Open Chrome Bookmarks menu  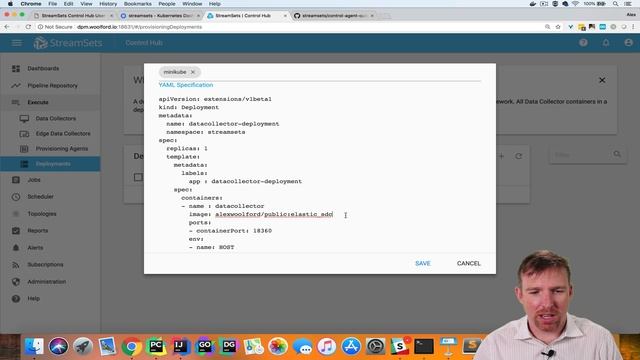(x=138, y=4)
